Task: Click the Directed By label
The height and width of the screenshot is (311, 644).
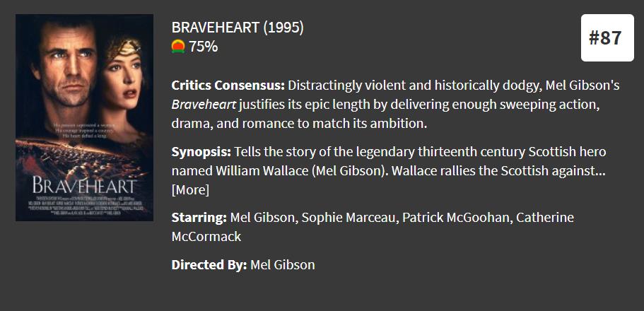Action: click(x=209, y=265)
